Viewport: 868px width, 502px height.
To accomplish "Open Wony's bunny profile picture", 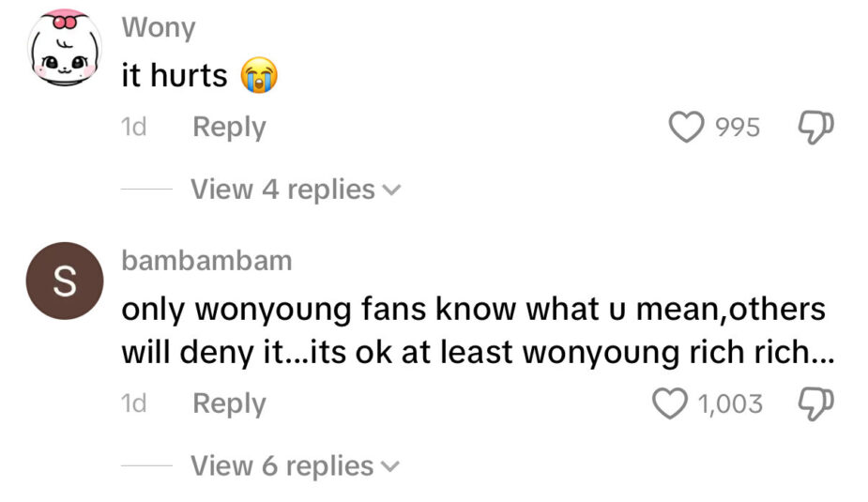I will pyautogui.click(x=65, y=47).
